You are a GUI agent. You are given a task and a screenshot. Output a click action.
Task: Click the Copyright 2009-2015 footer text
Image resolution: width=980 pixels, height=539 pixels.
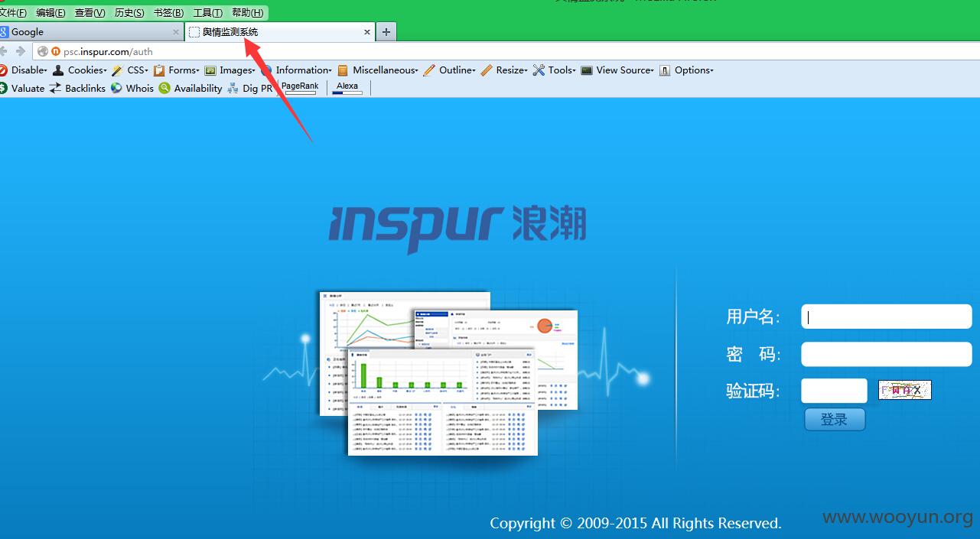[636, 524]
